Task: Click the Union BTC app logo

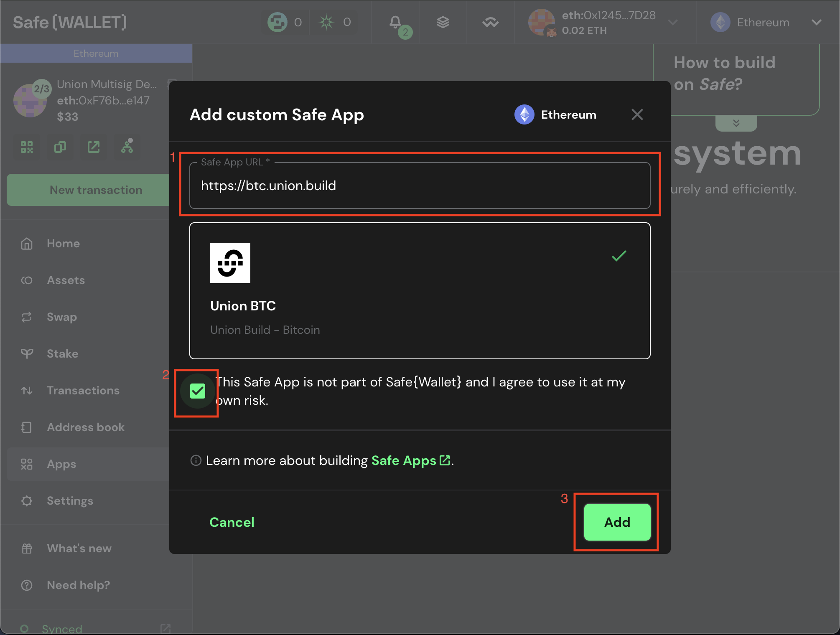Action: click(x=230, y=263)
